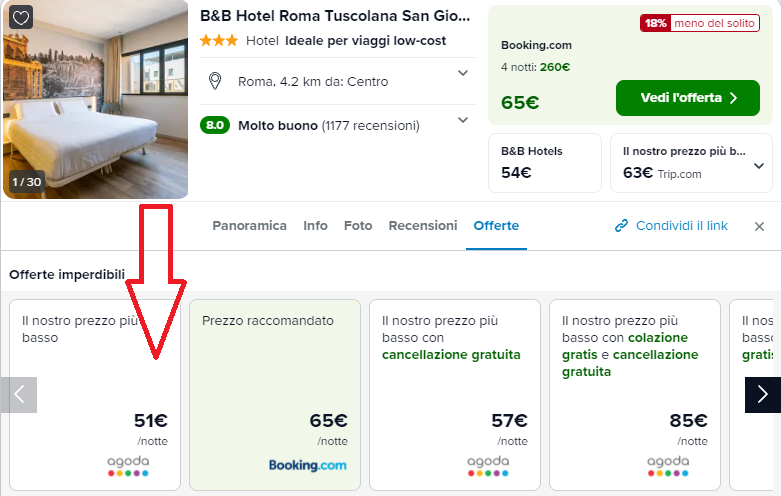This screenshot has height=496, width=781.
Task: Open the Foto tab
Action: point(358,226)
